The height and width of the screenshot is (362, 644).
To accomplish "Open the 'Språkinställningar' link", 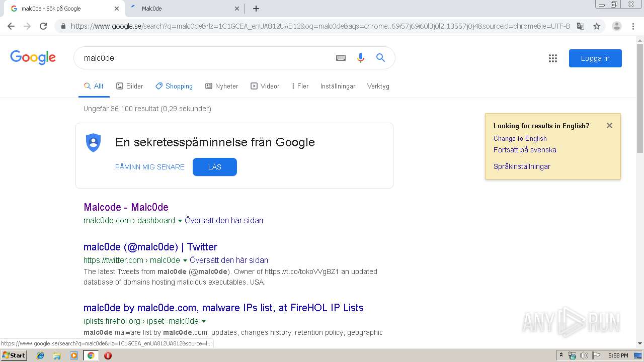I will (x=522, y=166).
